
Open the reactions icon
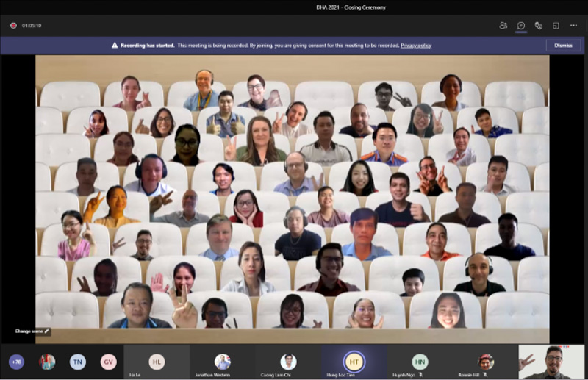pos(539,26)
